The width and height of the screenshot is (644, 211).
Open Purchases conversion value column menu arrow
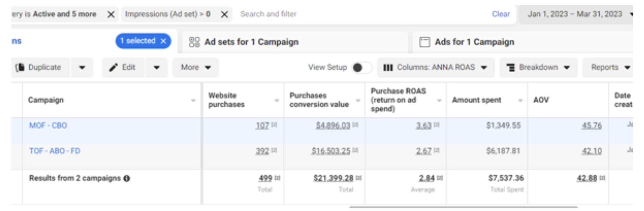pos(358,100)
